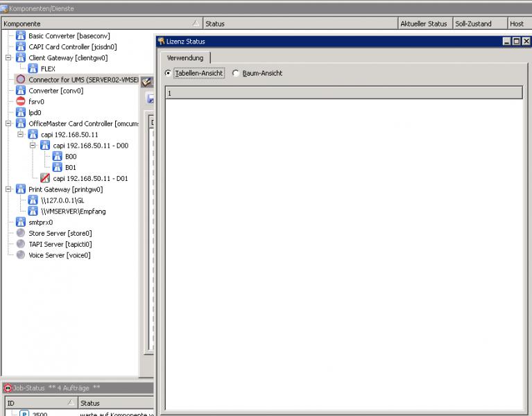This screenshot has width=532, height=416.
Task: Select the Voice Server [voice0] entry
Action: click(59, 255)
